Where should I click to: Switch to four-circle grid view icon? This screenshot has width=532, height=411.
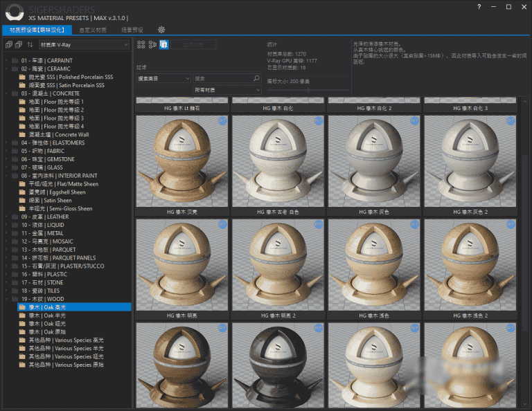coord(141,44)
